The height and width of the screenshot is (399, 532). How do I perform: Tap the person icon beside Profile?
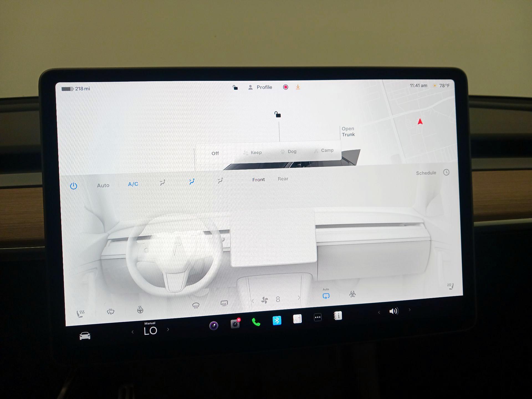(x=250, y=87)
